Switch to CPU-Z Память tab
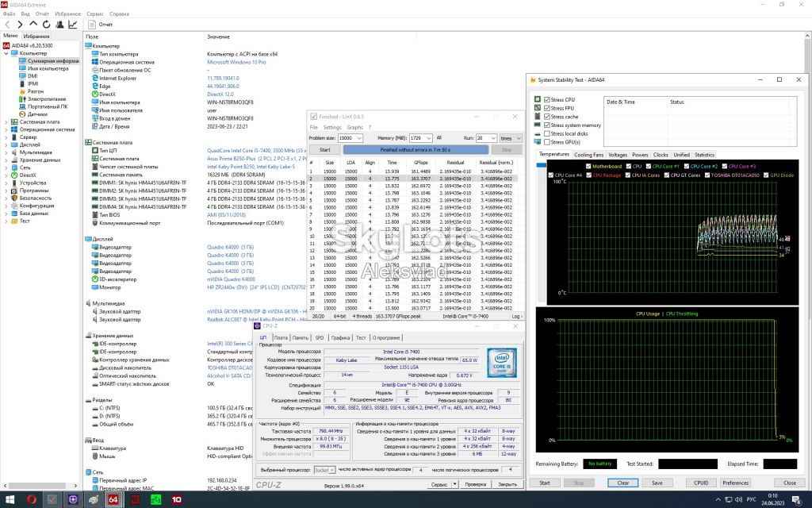 pos(301,337)
